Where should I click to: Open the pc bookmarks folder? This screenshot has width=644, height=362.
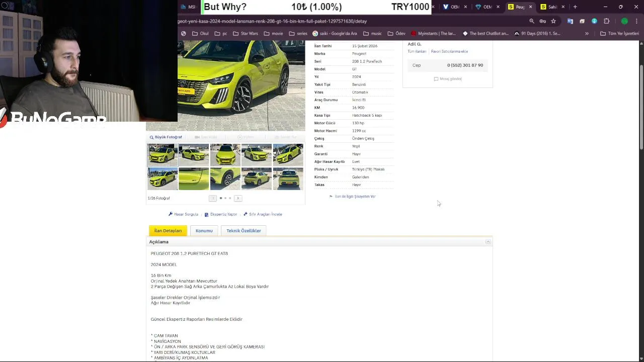click(x=221, y=33)
